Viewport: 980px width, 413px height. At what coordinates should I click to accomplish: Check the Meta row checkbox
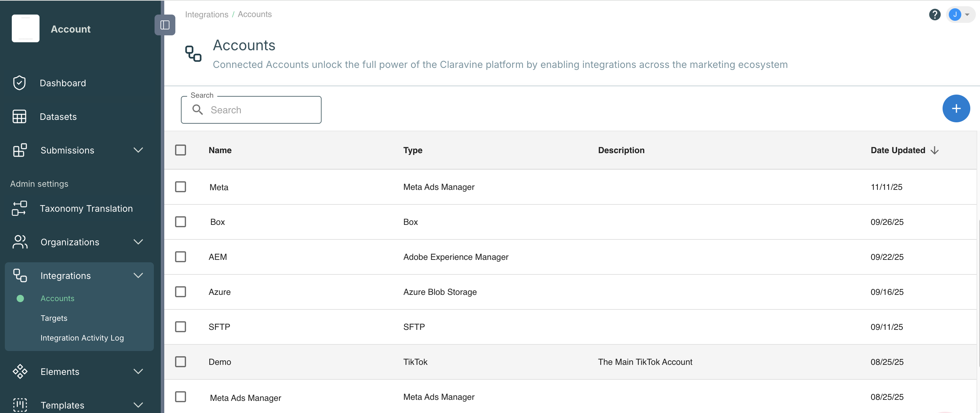[x=181, y=187]
